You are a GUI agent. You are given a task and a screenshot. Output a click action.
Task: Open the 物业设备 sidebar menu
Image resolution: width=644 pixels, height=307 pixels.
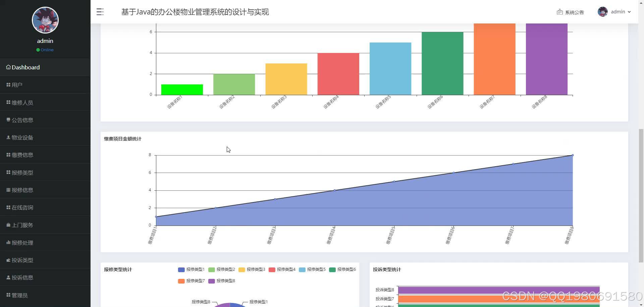click(x=45, y=137)
